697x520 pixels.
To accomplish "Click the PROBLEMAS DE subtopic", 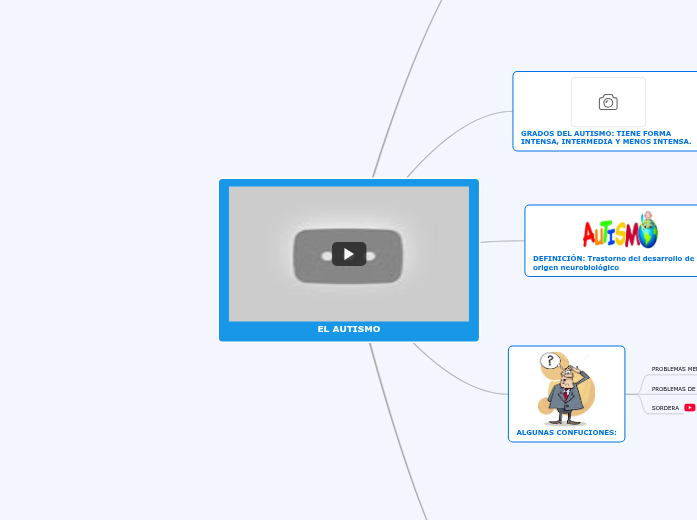I will click(x=674, y=388).
